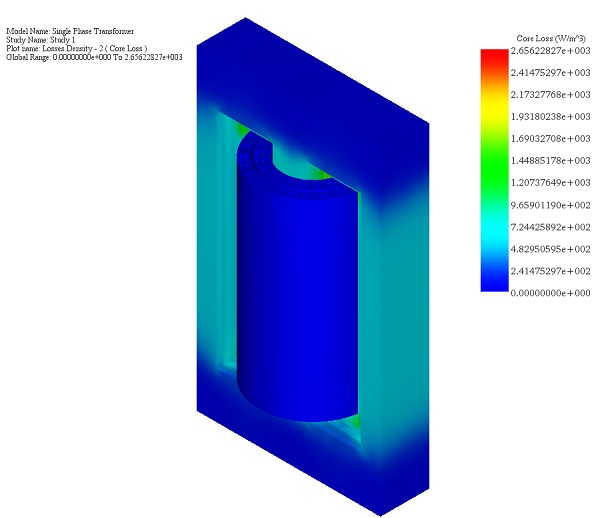Click the Plot name: Losses Density annotation
The width and height of the screenshot is (600, 518).
tap(77, 48)
